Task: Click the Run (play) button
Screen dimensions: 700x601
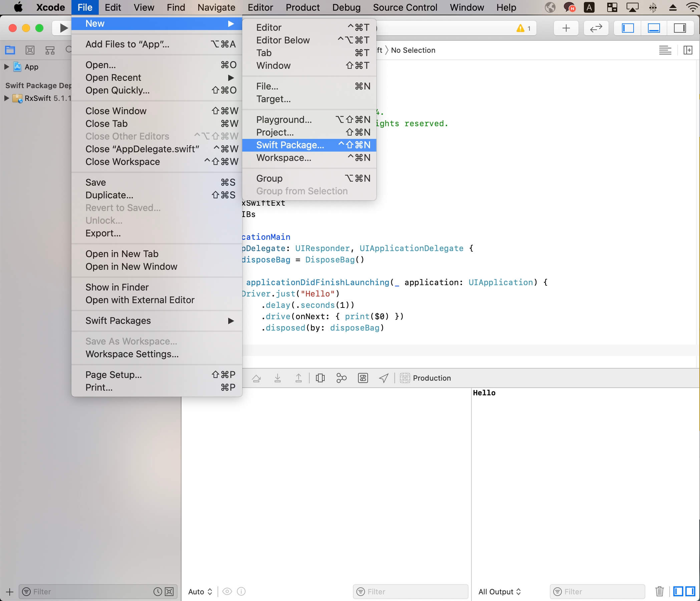Action: click(63, 28)
